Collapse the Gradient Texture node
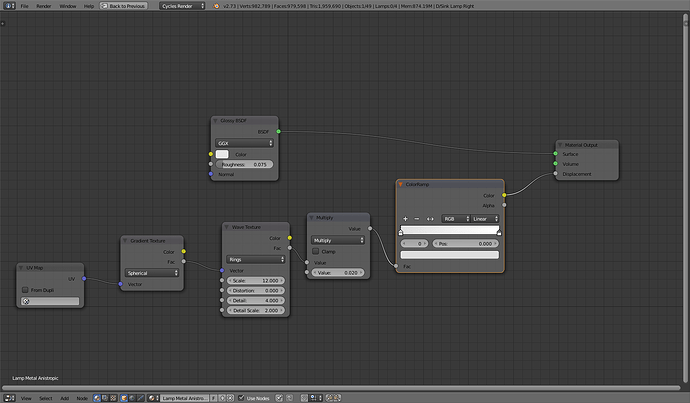The width and height of the screenshot is (690, 403). [125, 241]
